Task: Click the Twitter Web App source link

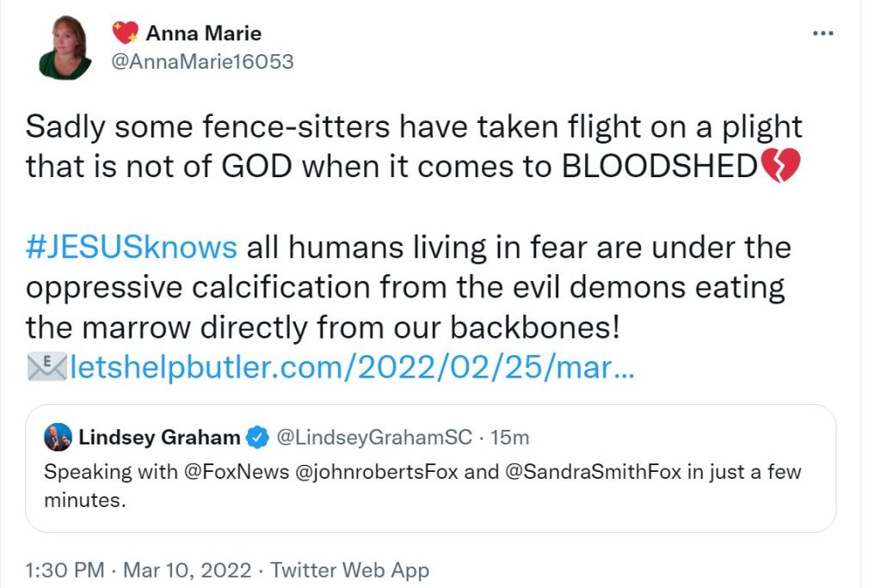Action: 349,570
